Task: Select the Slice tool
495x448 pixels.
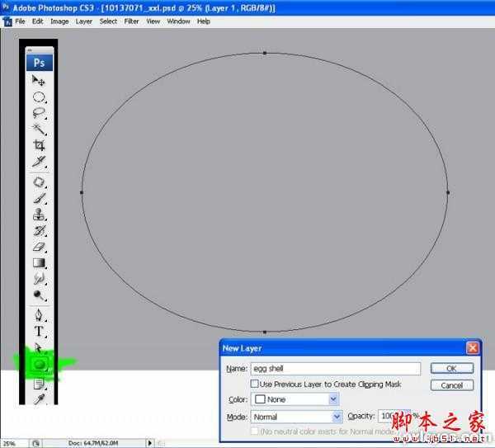Action: pyautogui.click(x=39, y=162)
